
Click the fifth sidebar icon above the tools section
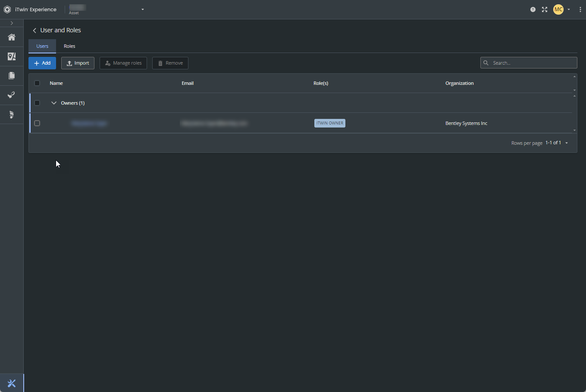pyautogui.click(x=12, y=114)
